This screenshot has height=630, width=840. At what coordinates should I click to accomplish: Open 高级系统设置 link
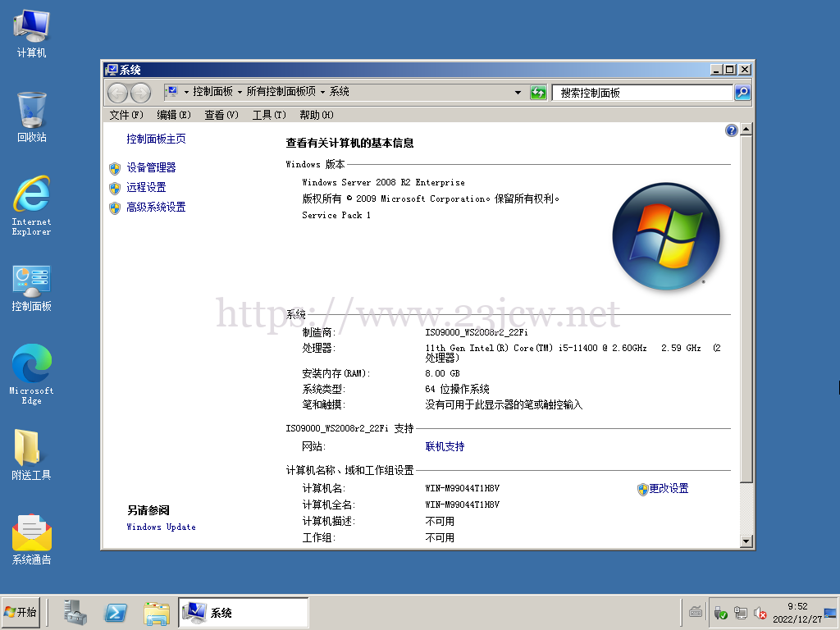(x=156, y=208)
